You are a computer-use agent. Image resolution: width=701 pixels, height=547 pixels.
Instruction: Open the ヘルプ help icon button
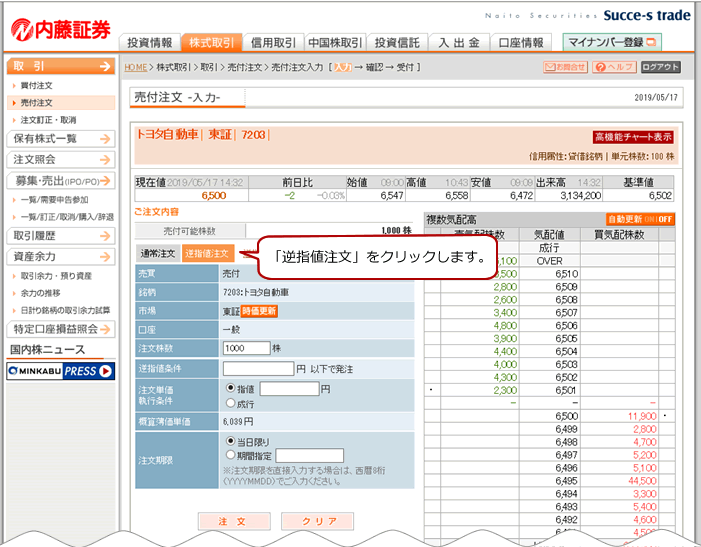point(613,67)
